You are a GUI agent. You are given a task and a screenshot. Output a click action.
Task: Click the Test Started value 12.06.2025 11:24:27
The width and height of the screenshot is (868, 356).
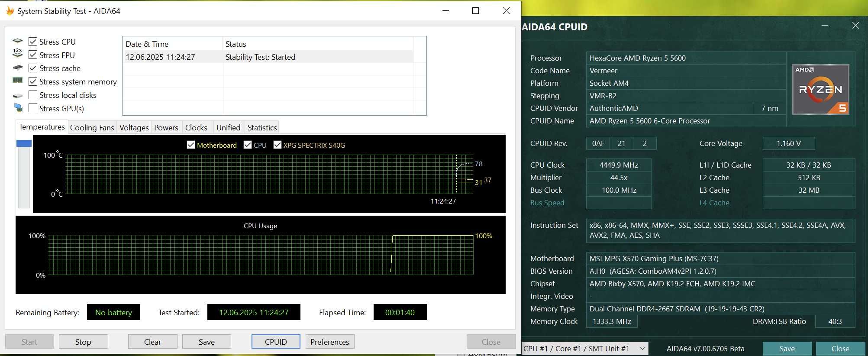[x=254, y=312]
